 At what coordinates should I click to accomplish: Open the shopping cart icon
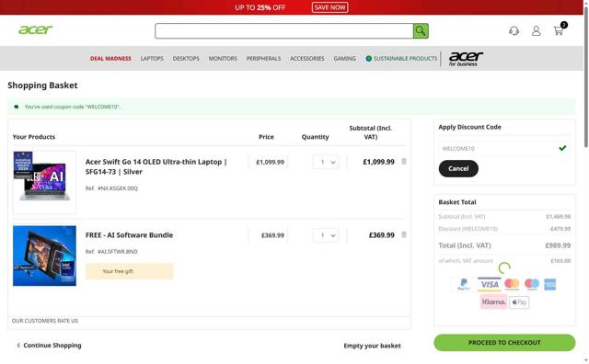(559, 30)
